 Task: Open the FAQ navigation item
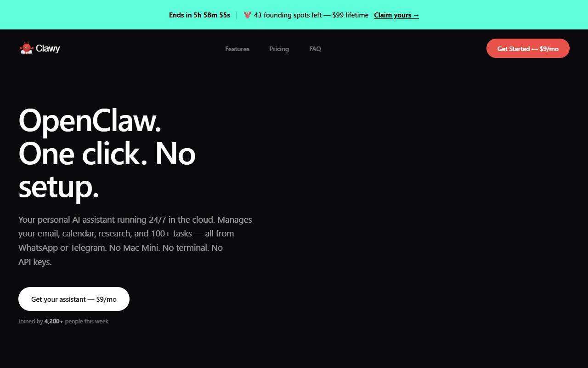315,49
